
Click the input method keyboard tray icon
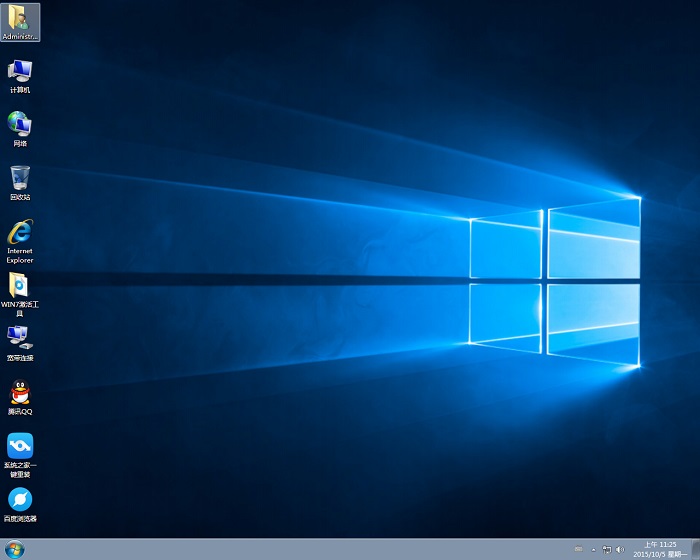tap(578, 550)
